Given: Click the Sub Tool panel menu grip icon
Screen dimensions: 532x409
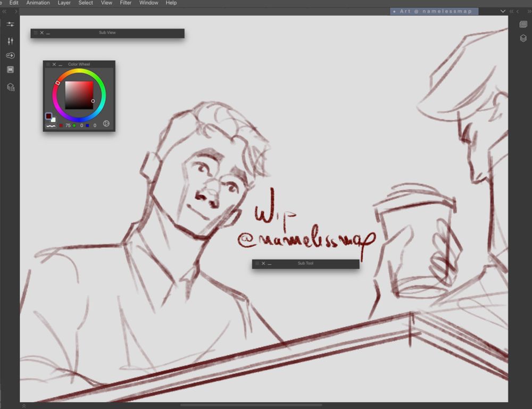Looking at the screenshot, I should coord(257,263).
